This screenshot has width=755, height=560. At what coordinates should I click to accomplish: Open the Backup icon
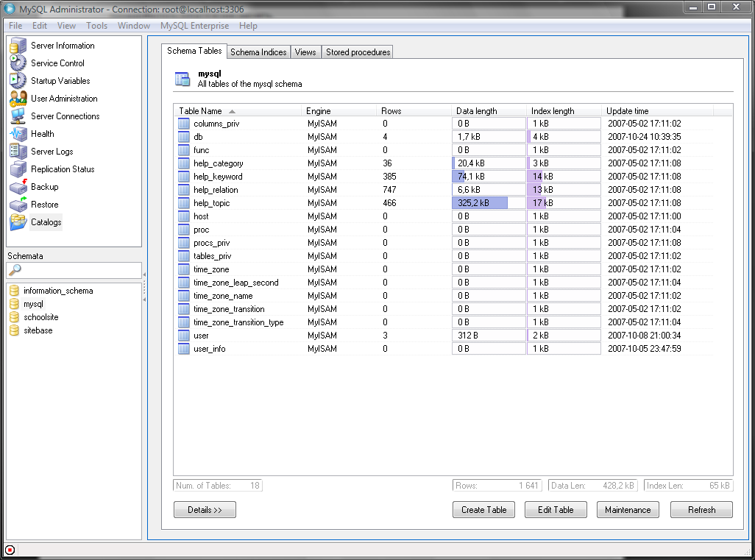pos(18,187)
